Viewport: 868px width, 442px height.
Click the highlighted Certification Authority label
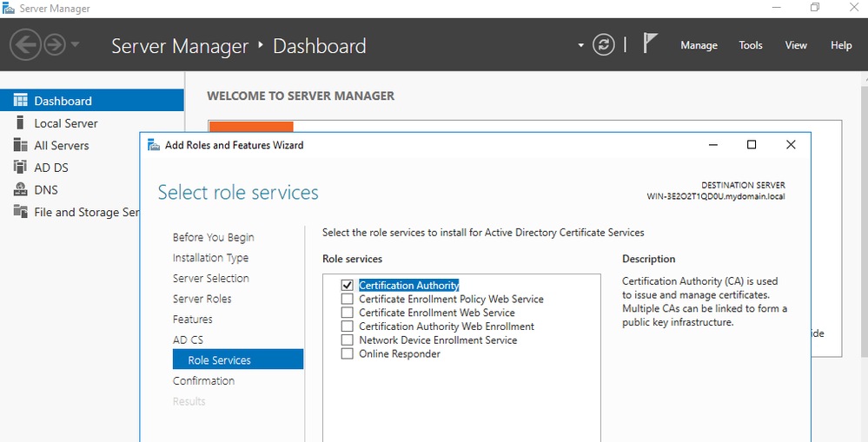pos(409,286)
